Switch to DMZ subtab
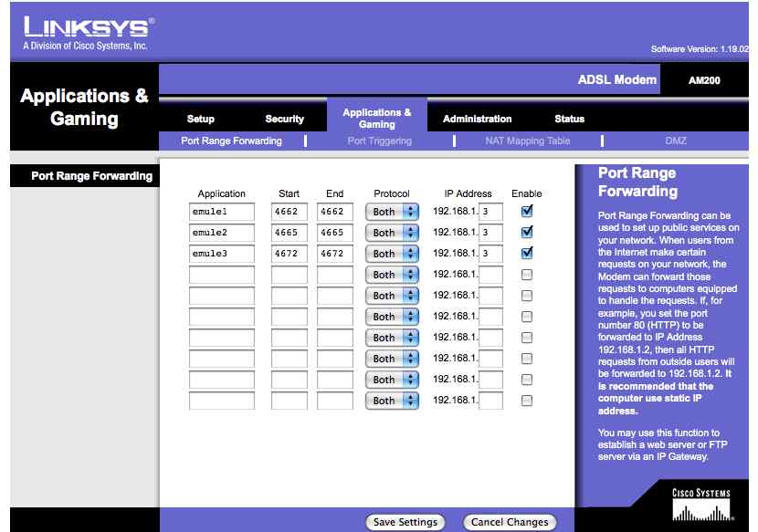Screen dimensions: 758x532 pyautogui.click(x=676, y=141)
